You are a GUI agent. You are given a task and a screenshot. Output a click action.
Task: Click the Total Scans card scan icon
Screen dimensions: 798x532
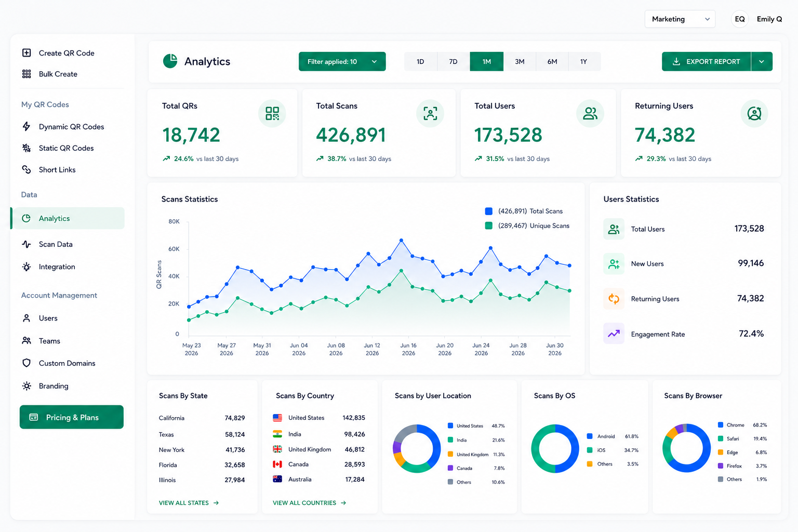[430, 113]
